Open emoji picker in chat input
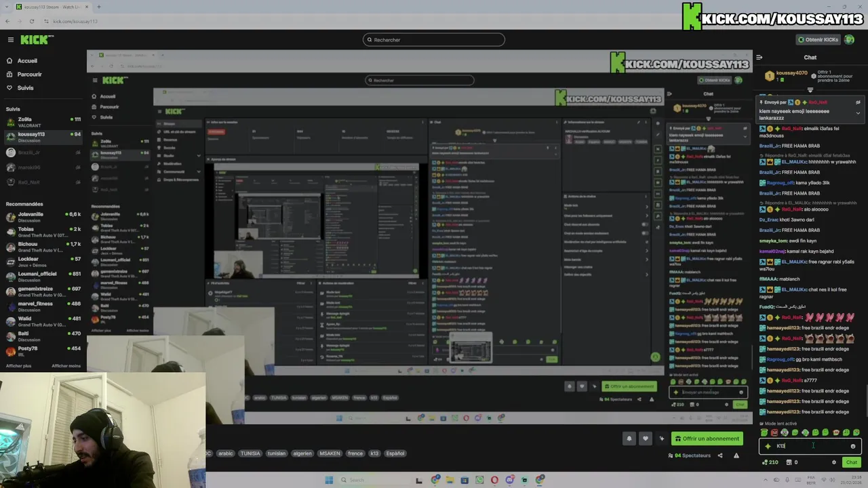 tap(853, 446)
